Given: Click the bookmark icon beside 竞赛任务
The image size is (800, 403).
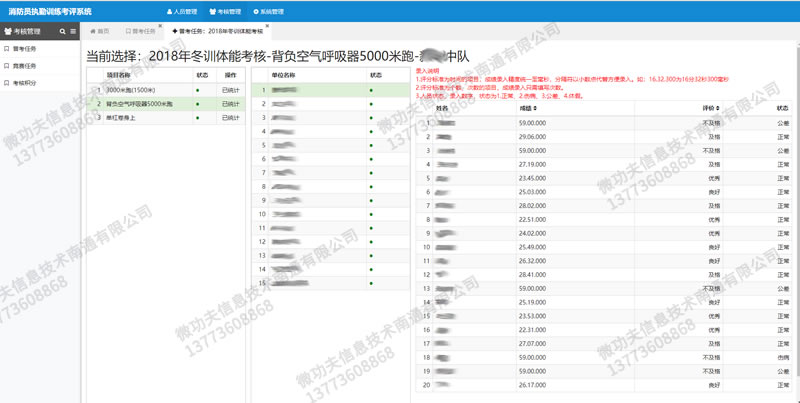Looking at the screenshot, I should click(x=7, y=66).
